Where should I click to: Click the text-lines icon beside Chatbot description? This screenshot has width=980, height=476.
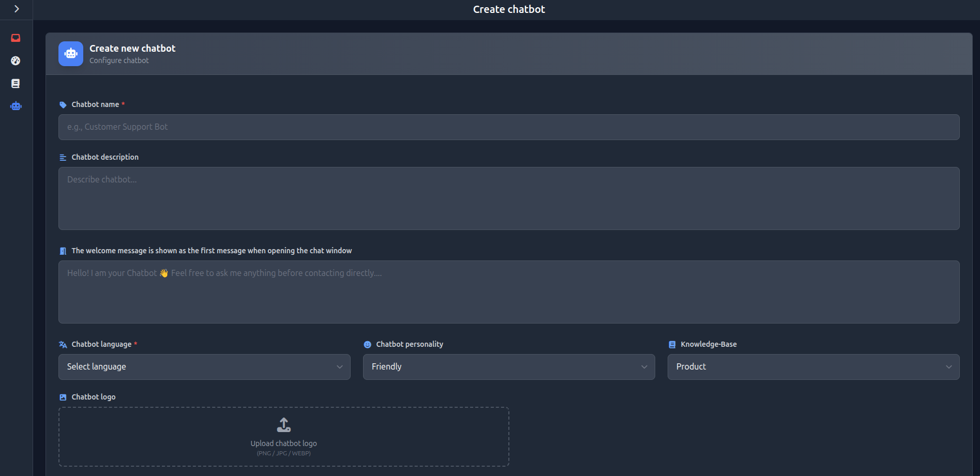(63, 157)
